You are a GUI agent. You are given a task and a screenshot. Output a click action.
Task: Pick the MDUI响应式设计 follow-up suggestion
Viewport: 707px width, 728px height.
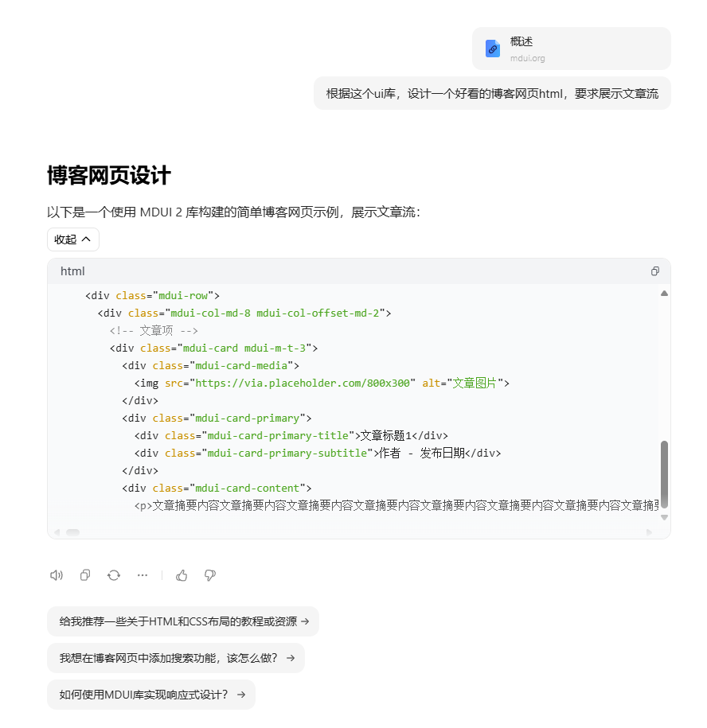pyautogui.click(x=151, y=695)
